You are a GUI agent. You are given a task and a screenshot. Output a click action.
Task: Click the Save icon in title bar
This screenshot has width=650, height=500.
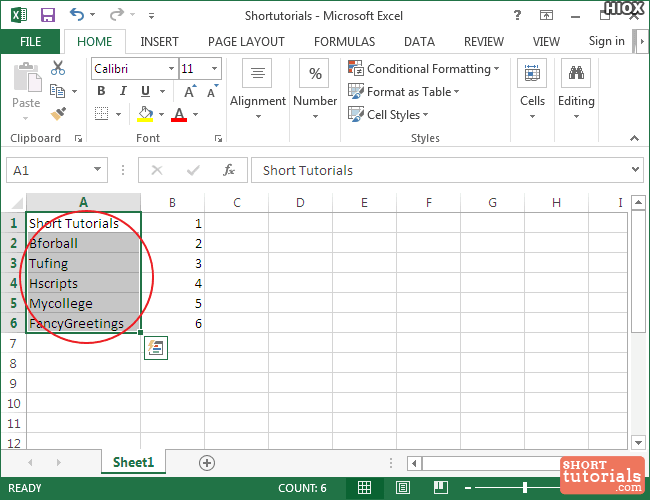click(47, 16)
